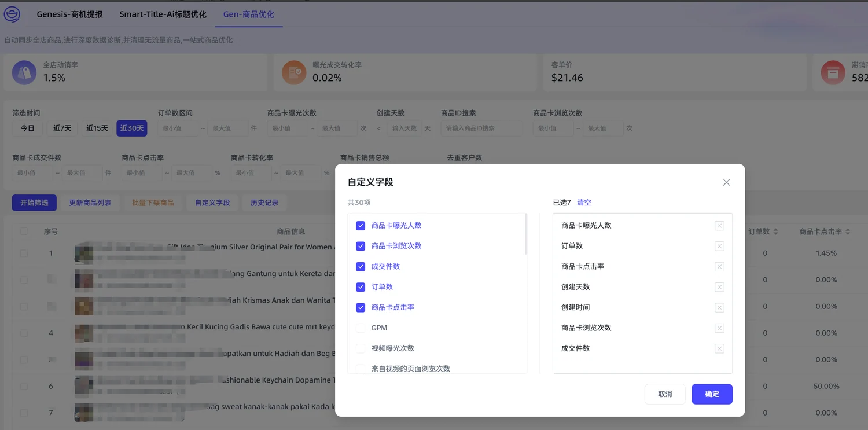Focus the 创建天数 input field
Image resolution: width=868 pixels, height=430 pixels.
coord(403,128)
